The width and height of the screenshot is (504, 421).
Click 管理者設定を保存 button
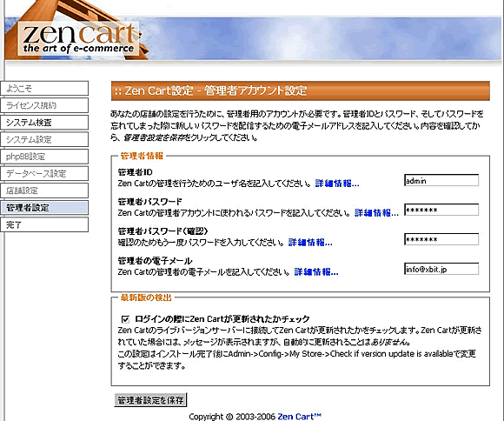click(150, 400)
